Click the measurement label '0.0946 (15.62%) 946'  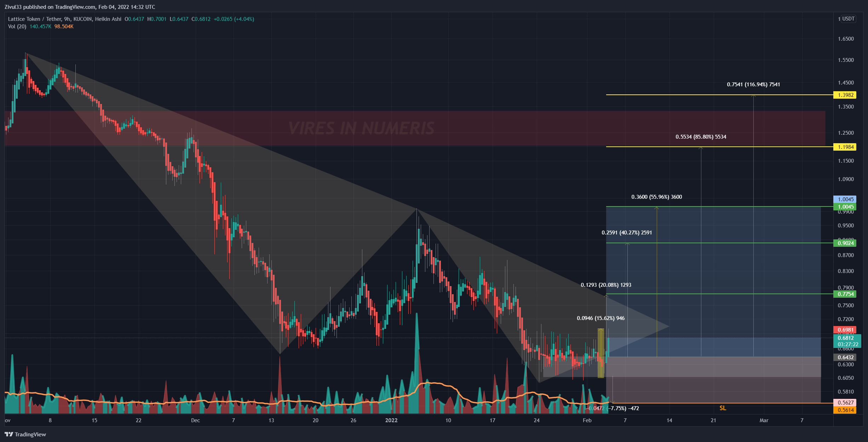pyautogui.click(x=600, y=318)
